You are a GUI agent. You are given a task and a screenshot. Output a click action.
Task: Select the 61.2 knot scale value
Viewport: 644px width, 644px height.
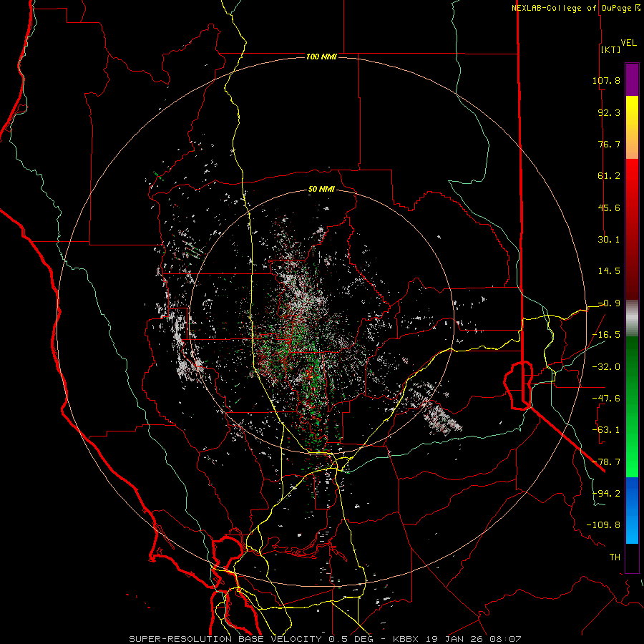point(609,176)
